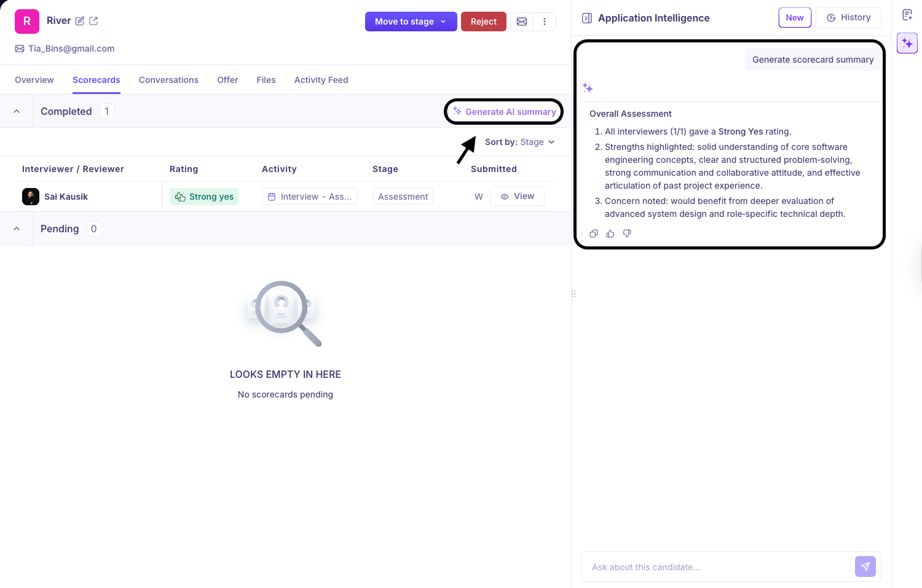Click Generate AI summary
922x588 pixels.
point(505,112)
